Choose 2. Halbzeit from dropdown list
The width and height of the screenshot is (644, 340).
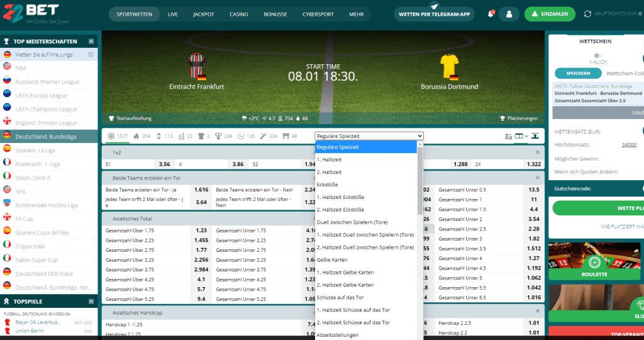click(366, 173)
